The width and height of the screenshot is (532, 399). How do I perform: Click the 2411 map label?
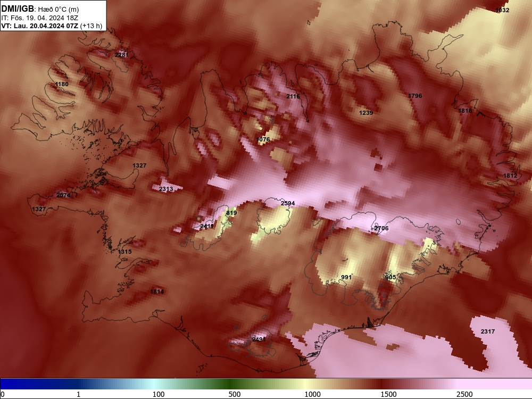pyautogui.click(x=207, y=226)
